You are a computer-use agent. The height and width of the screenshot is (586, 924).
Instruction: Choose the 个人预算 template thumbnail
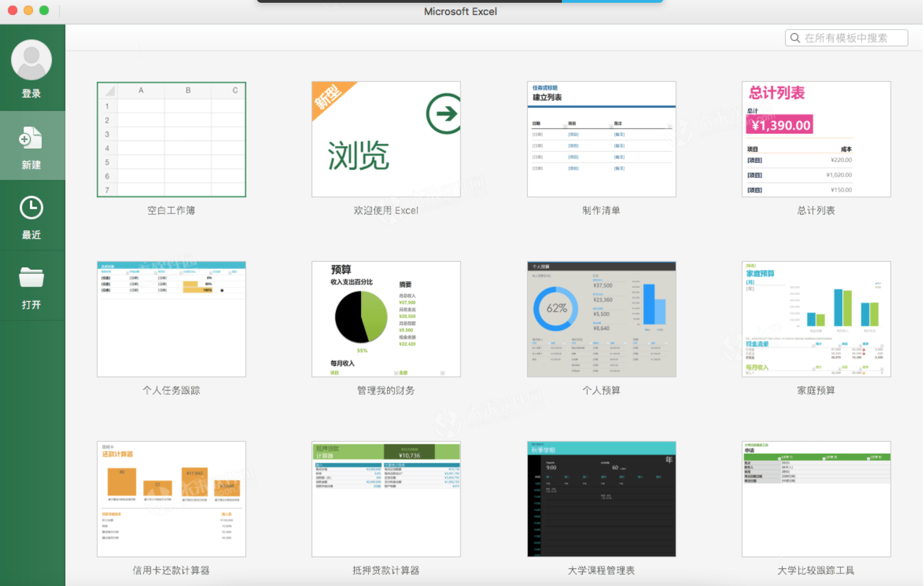point(601,319)
